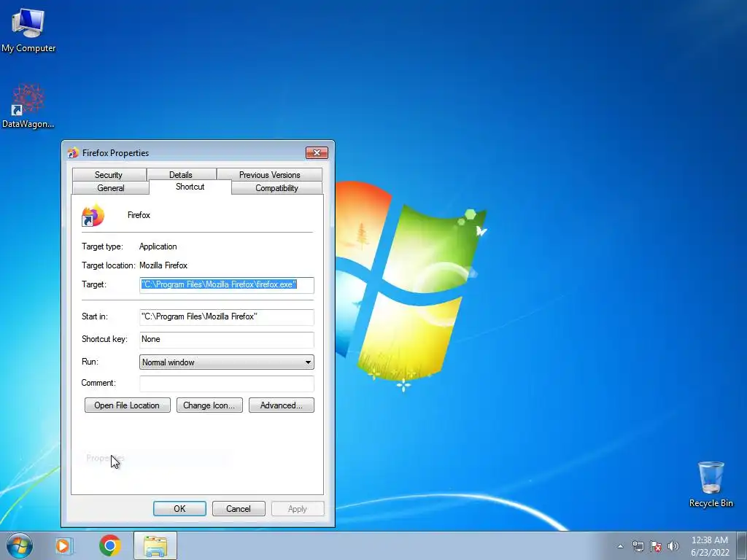The height and width of the screenshot is (560, 747).
Task: Switch to the Security tab
Action: [x=109, y=175]
